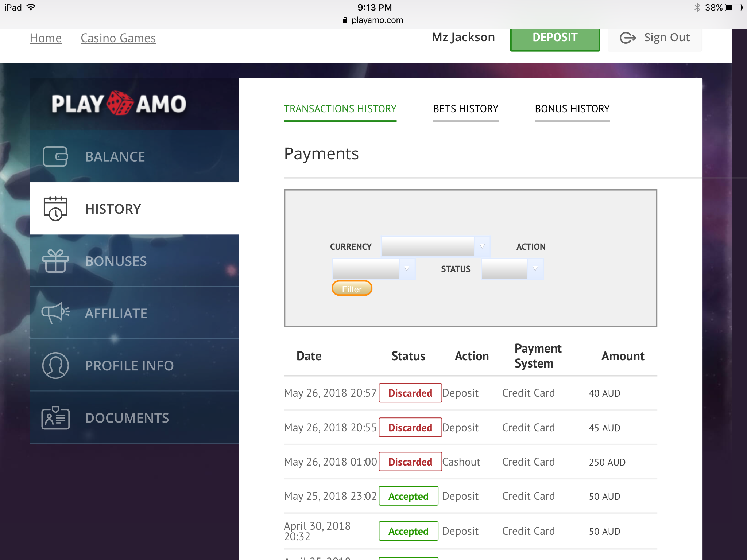Click the Cashout action cell
Image resolution: width=747 pixels, height=560 pixels.
coord(461,462)
